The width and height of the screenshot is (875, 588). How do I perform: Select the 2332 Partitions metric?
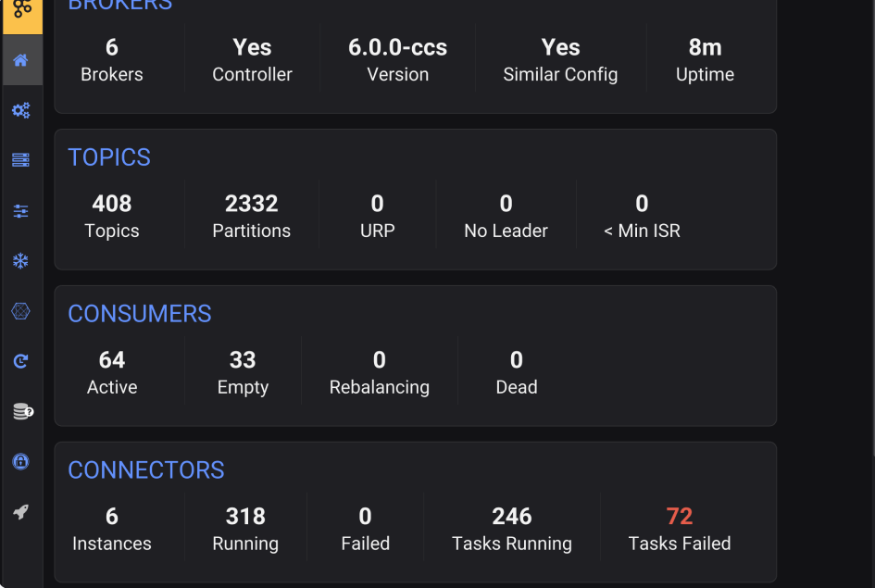(x=251, y=216)
